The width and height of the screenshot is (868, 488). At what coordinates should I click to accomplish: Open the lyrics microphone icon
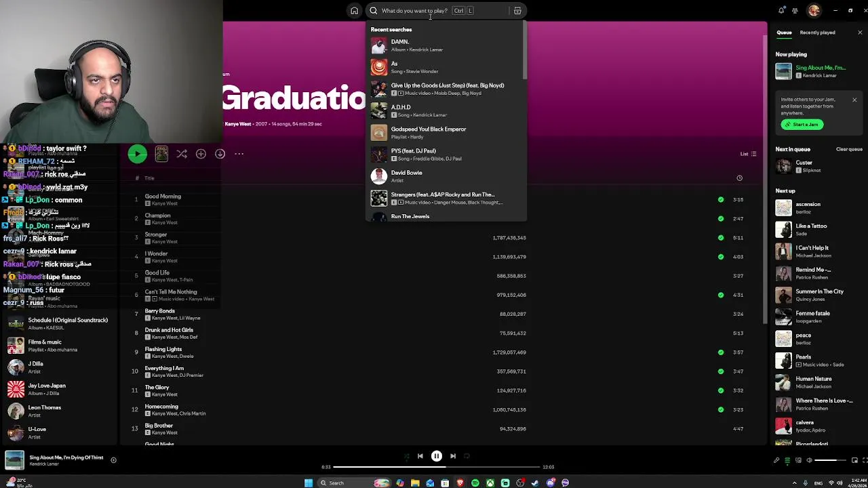[x=776, y=460]
